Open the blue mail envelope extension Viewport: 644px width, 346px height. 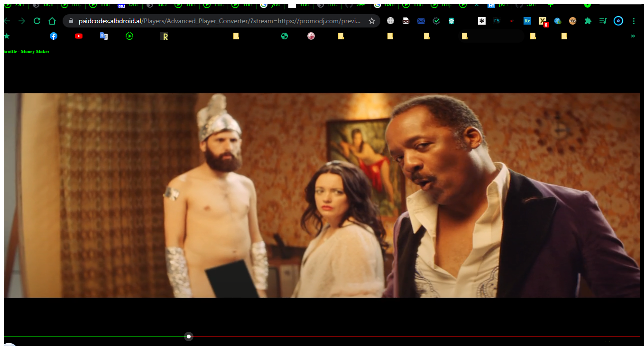coord(421,21)
